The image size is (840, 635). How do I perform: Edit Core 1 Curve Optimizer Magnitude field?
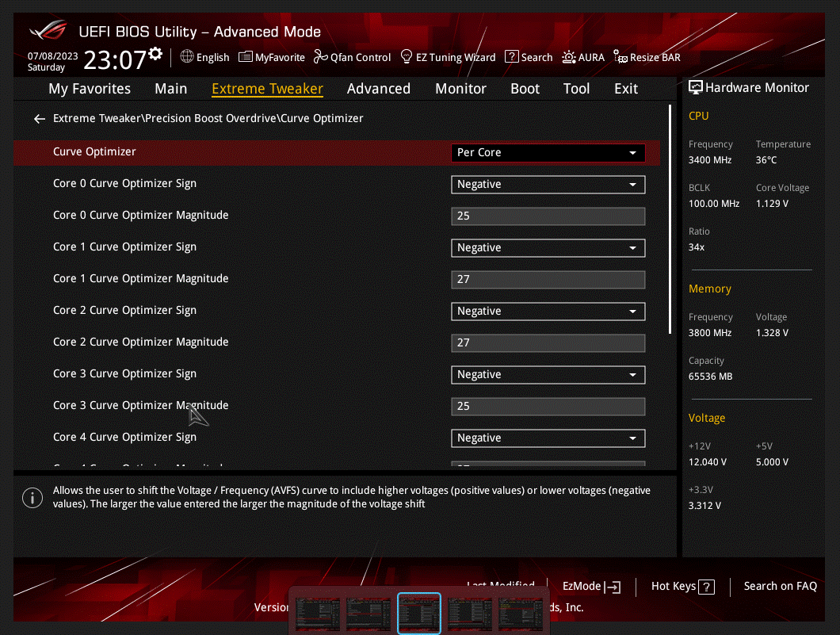[x=548, y=279]
